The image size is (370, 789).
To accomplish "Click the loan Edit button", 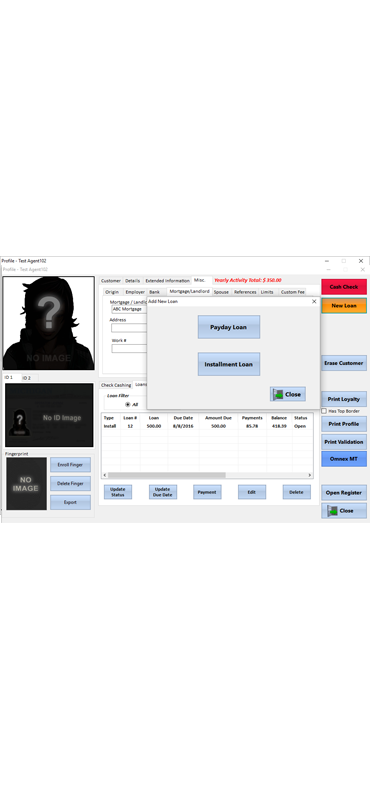I will tap(252, 492).
